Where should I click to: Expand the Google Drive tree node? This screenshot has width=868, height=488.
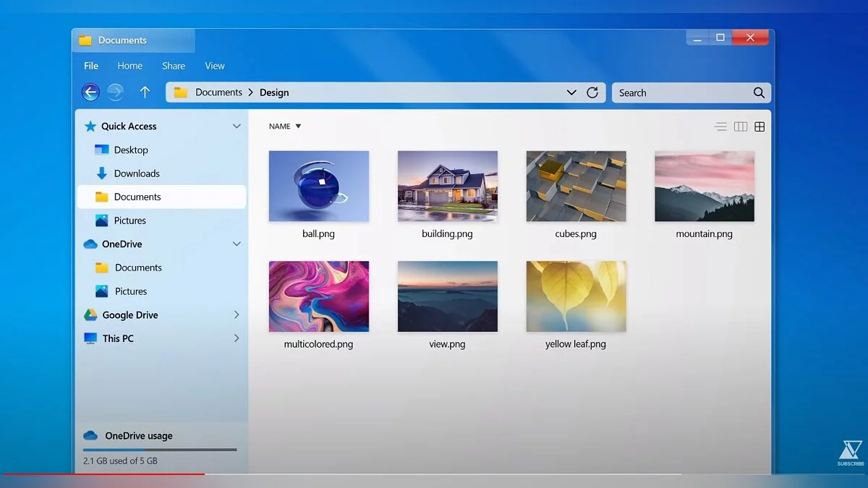pyautogui.click(x=236, y=315)
